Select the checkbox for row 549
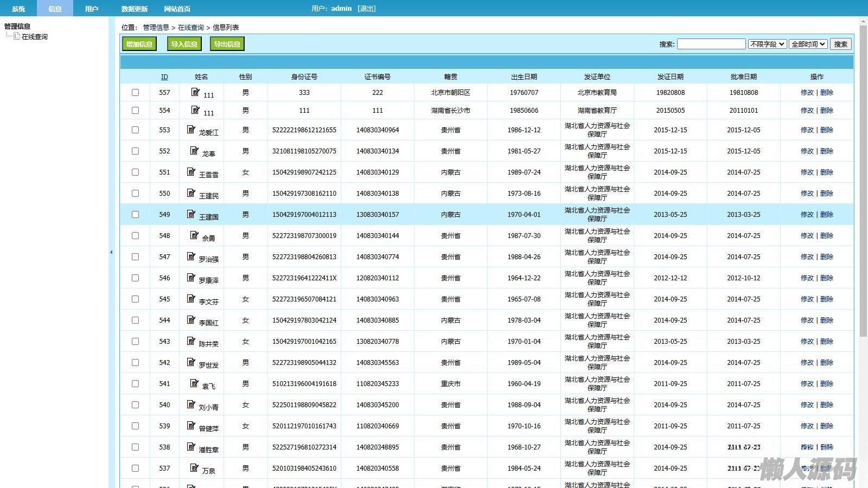The height and width of the screenshot is (488, 868). [136, 215]
